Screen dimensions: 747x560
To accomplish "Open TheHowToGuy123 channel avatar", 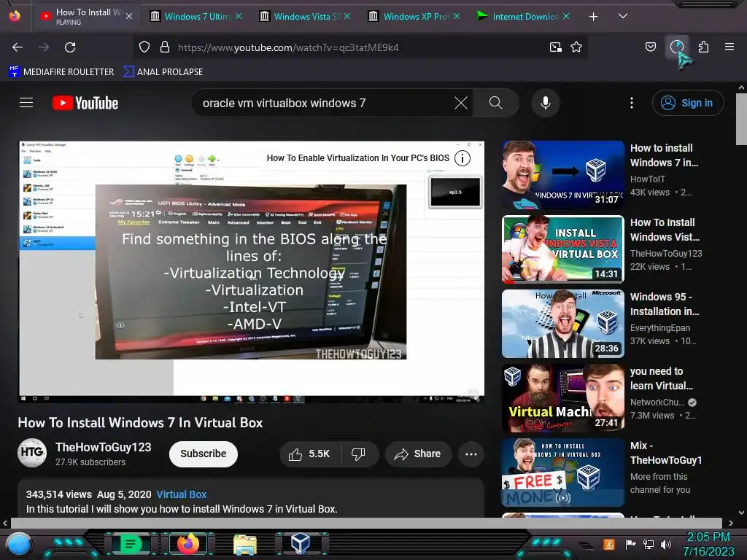I will (x=32, y=453).
